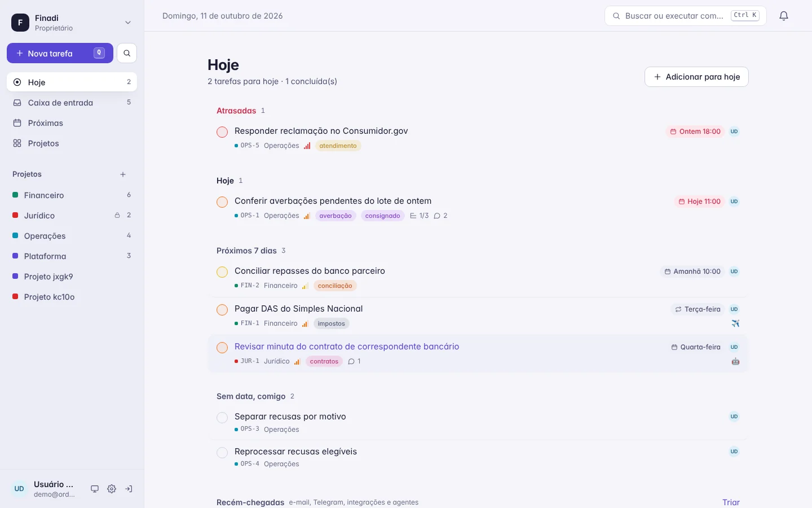Open the notifications bell

(x=784, y=16)
